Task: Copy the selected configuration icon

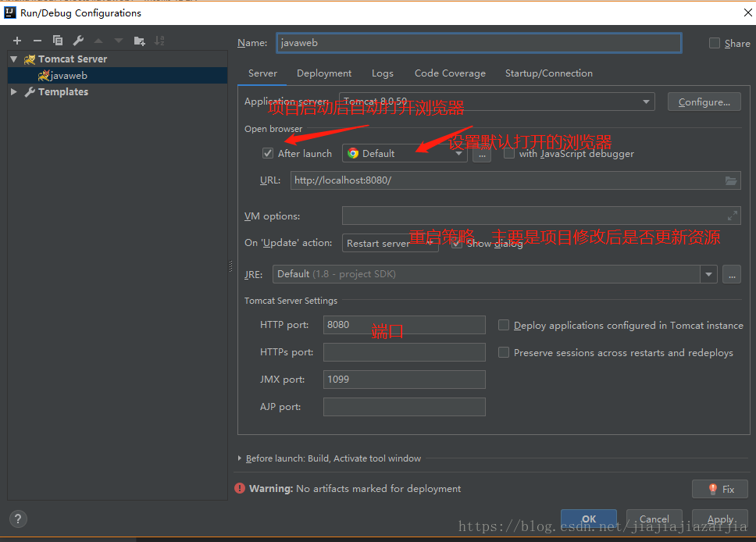Action: 57,41
